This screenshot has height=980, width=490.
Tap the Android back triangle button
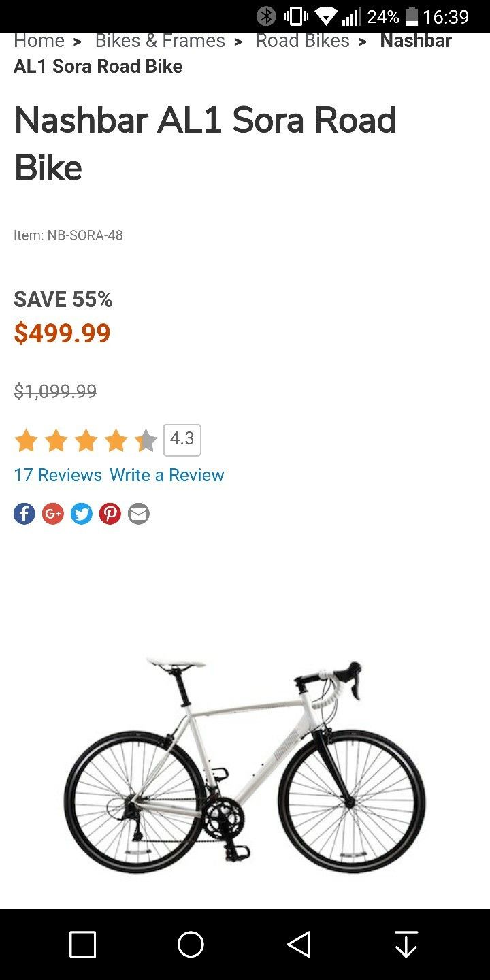(299, 945)
